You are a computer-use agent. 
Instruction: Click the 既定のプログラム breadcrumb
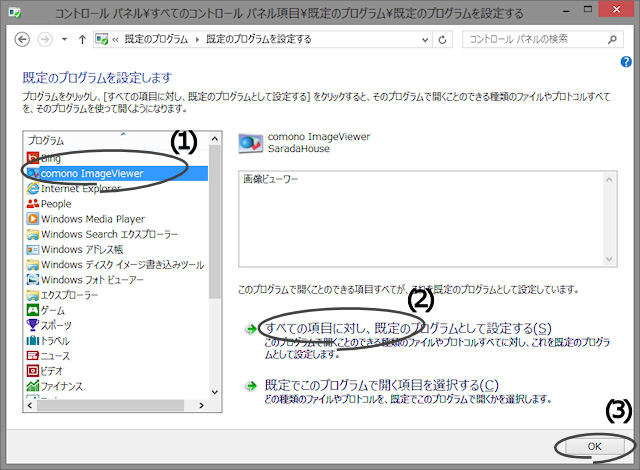click(x=156, y=39)
